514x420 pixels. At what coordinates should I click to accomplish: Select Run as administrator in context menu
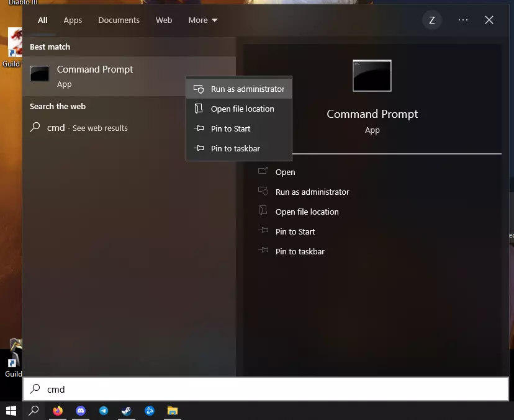[238, 89]
